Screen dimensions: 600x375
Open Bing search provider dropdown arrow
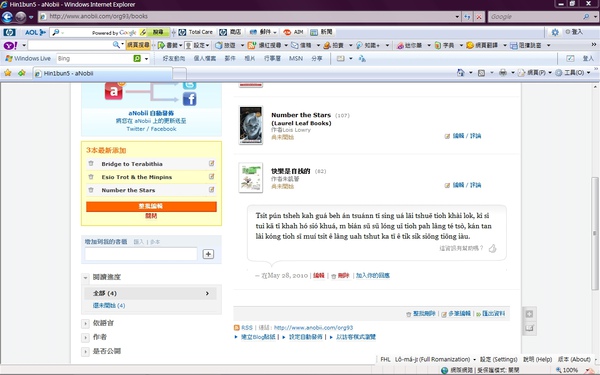point(146,59)
